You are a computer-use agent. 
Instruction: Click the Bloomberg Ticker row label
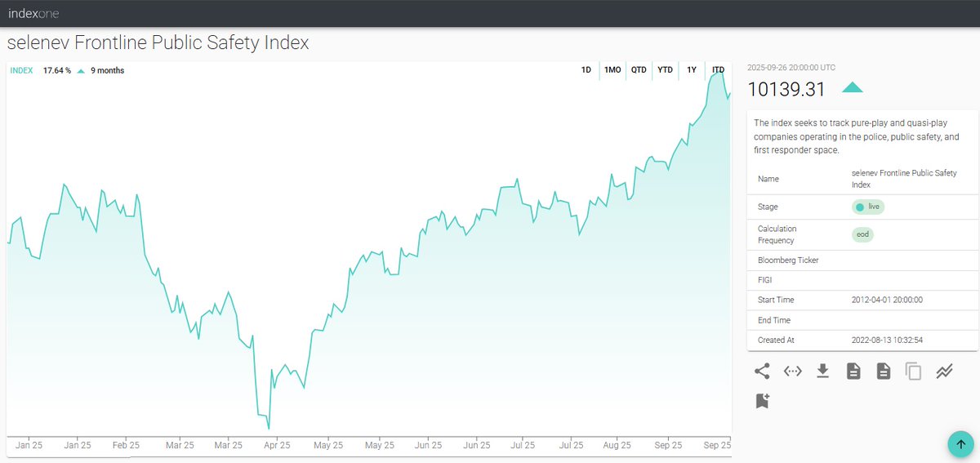pos(788,260)
